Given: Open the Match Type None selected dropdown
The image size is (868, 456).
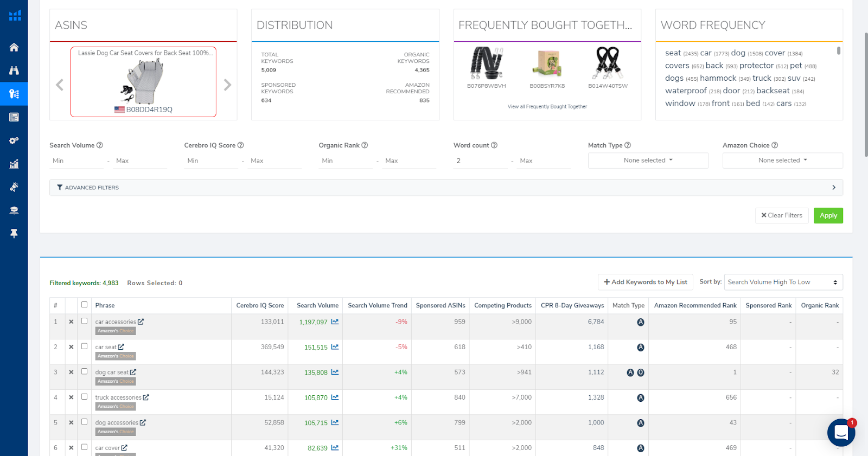Looking at the screenshot, I should pyautogui.click(x=648, y=160).
